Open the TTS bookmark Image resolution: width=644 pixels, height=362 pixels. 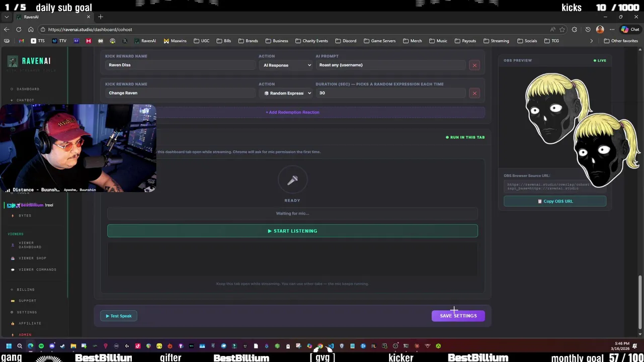point(38,41)
